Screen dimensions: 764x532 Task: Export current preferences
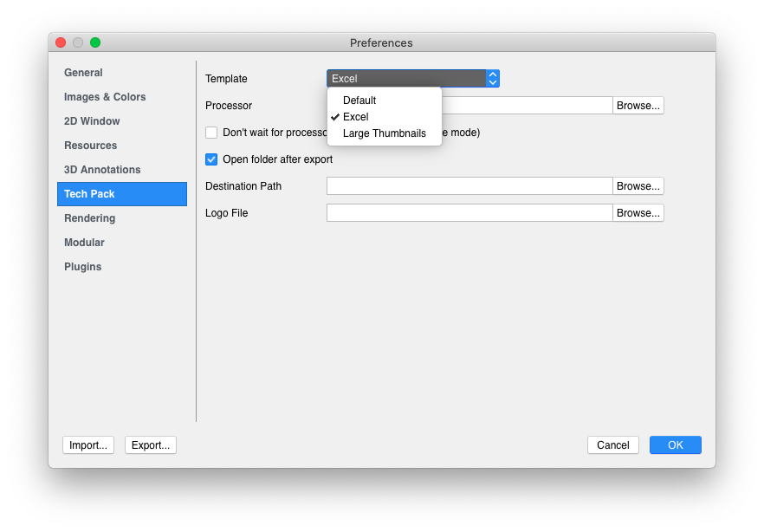[150, 444]
